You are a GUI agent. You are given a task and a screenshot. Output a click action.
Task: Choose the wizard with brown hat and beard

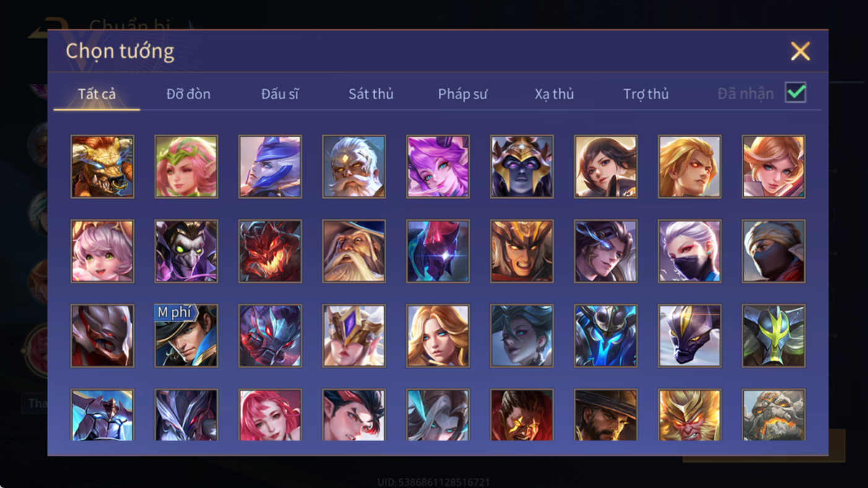pyautogui.click(x=354, y=251)
